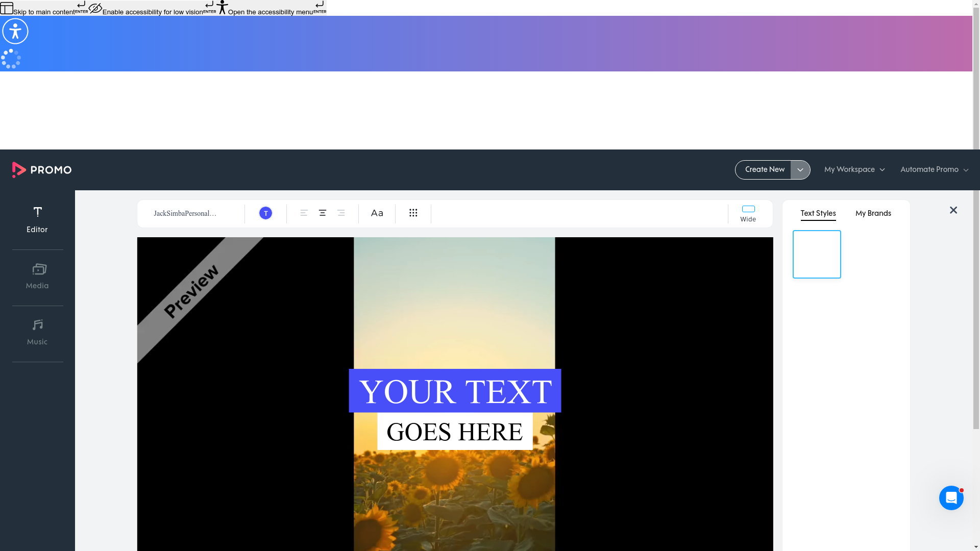Click the Promo logo
The height and width of the screenshot is (551, 980).
(x=41, y=170)
